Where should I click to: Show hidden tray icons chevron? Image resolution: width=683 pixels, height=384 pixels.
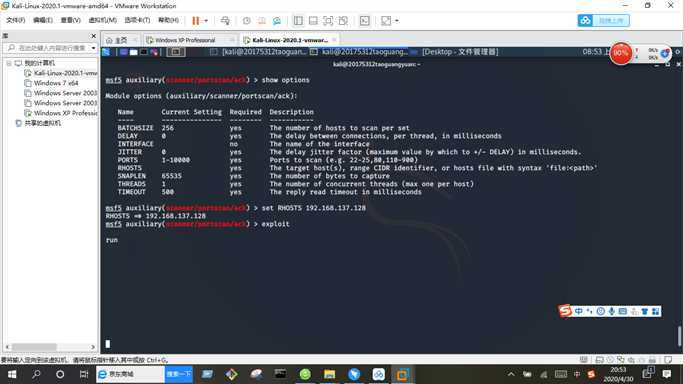pos(511,374)
